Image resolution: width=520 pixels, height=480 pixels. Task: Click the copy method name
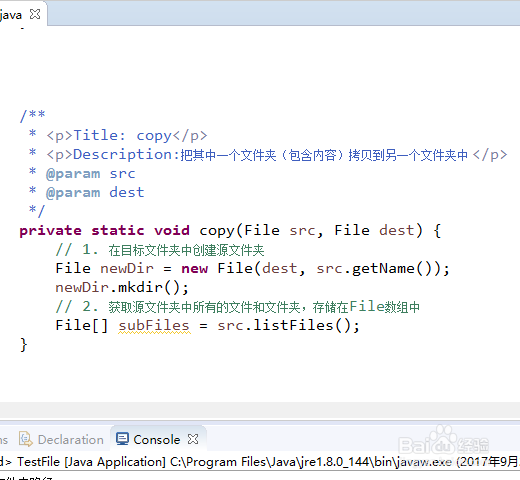tap(217, 231)
